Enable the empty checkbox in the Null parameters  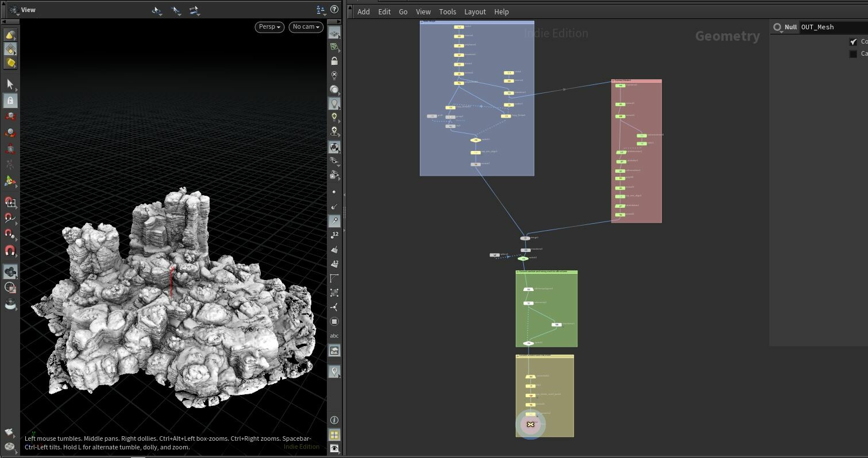click(x=853, y=53)
